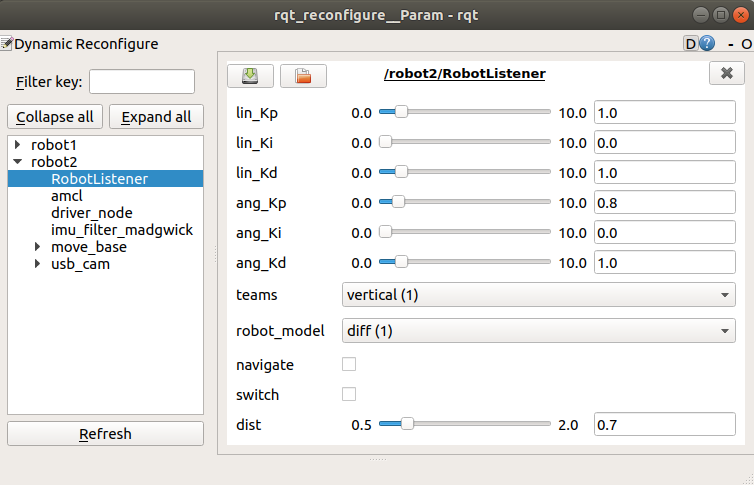Click the lin_Kd value field
Viewport: 754px width, 485px height.
click(x=665, y=173)
